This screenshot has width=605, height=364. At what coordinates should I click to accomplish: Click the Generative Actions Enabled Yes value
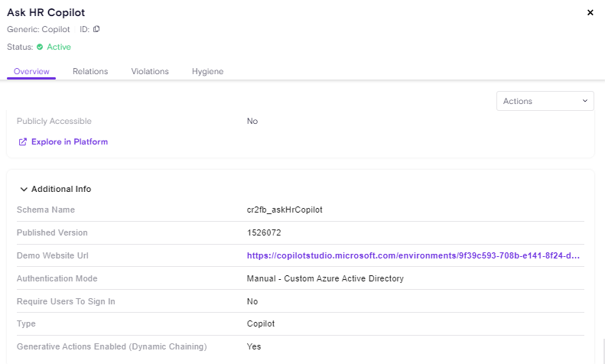point(254,346)
